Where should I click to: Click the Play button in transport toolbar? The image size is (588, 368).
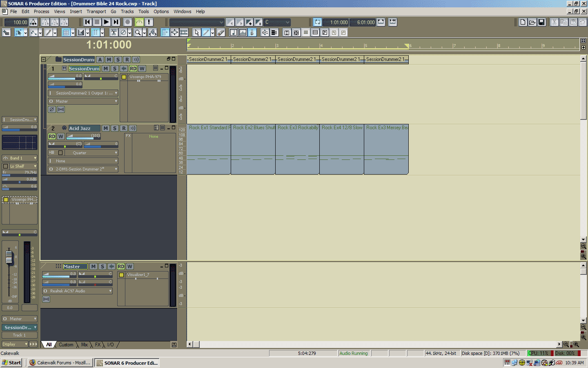106,22
